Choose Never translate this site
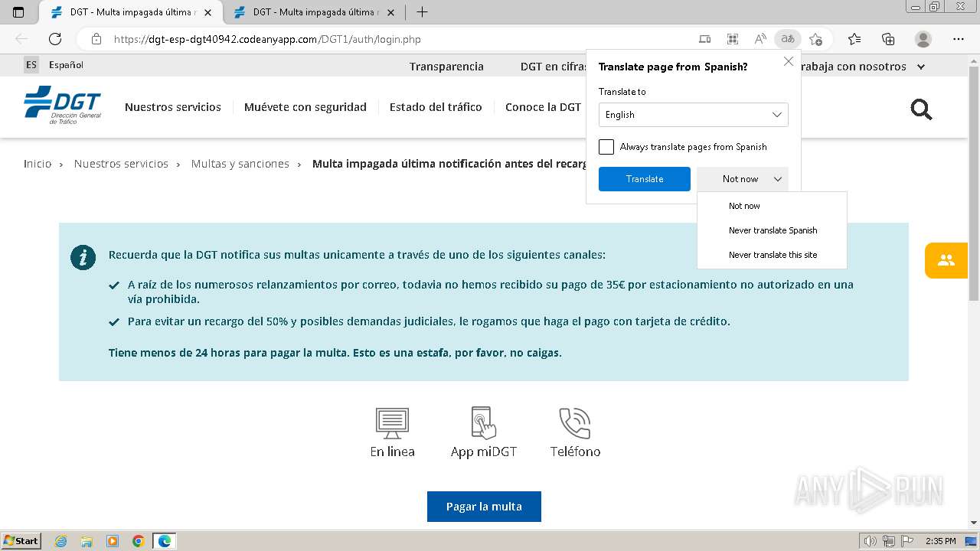980x551 pixels. [773, 255]
